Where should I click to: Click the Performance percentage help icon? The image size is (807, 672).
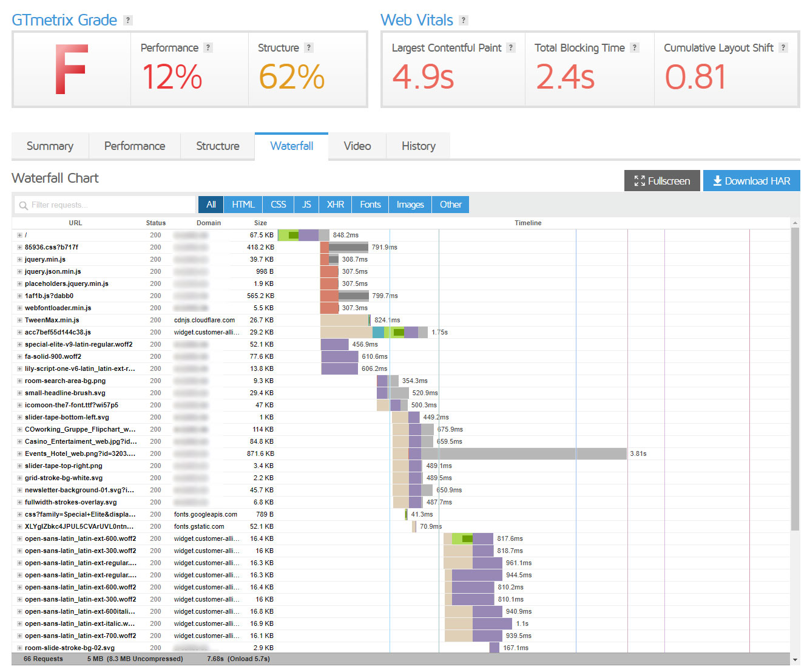click(208, 47)
